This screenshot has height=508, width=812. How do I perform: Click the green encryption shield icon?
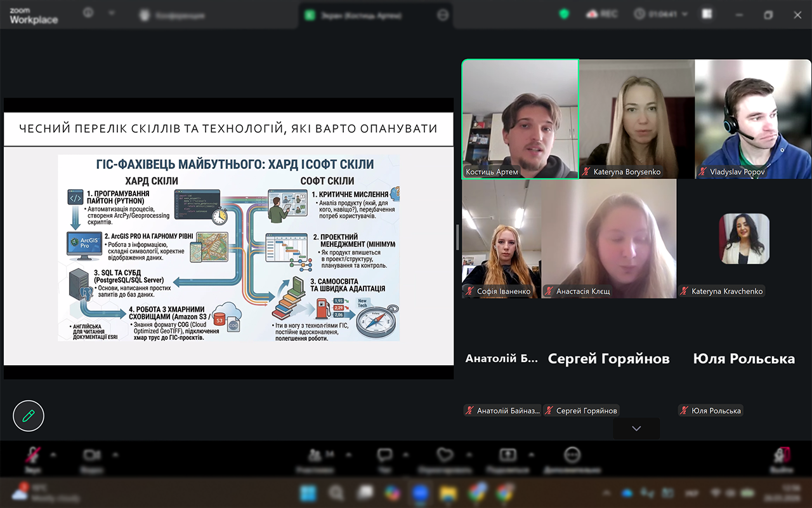[x=563, y=14]
